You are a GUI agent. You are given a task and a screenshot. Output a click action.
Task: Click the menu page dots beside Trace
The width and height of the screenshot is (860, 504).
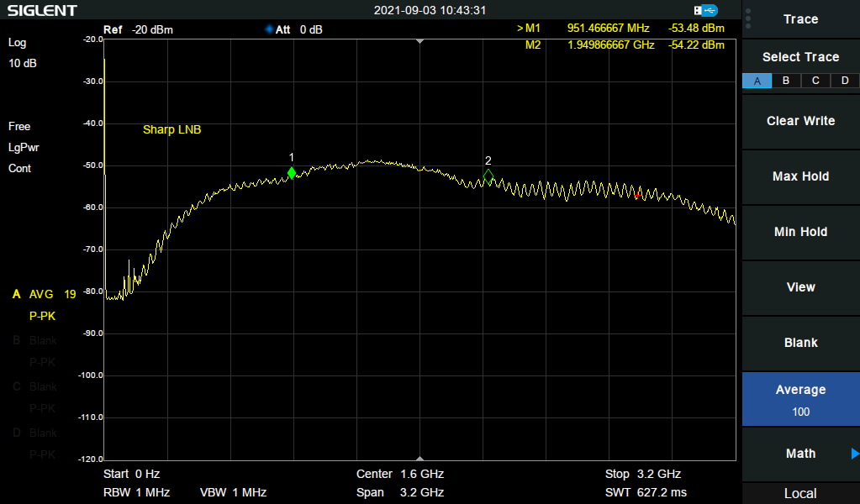coord(748,18)
